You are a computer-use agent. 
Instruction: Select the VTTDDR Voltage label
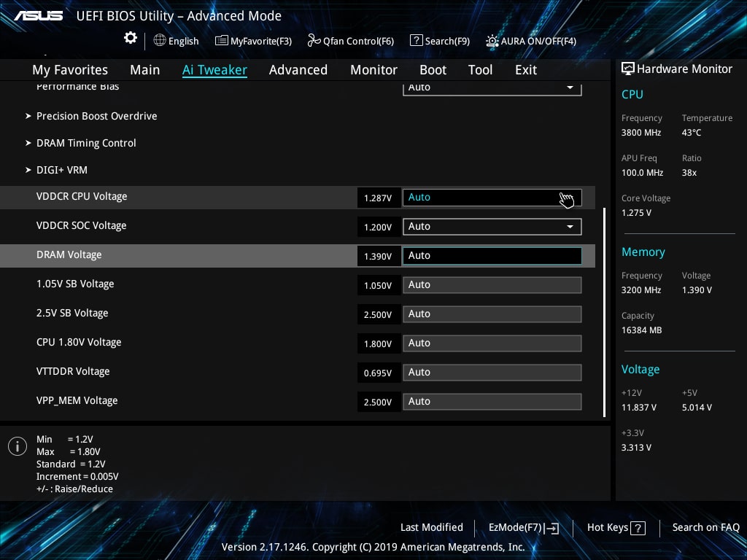(73, 371)
